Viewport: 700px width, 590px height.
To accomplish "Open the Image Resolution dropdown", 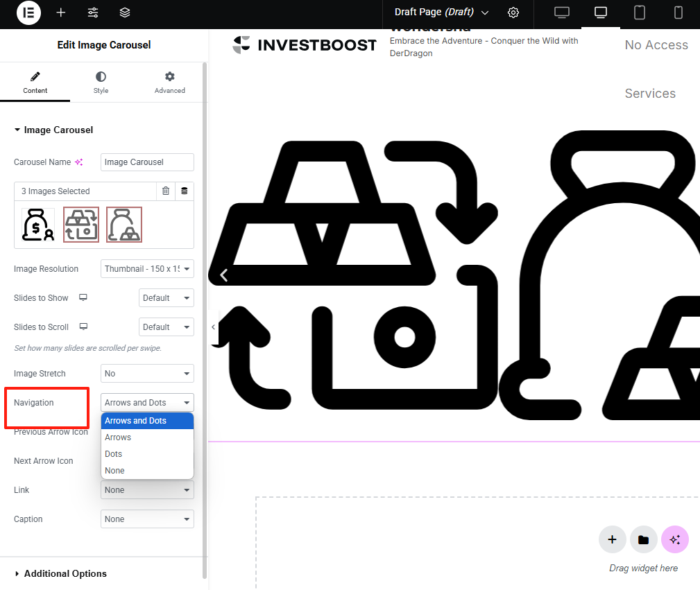I will pyautogui.click(x=146, y=268).
